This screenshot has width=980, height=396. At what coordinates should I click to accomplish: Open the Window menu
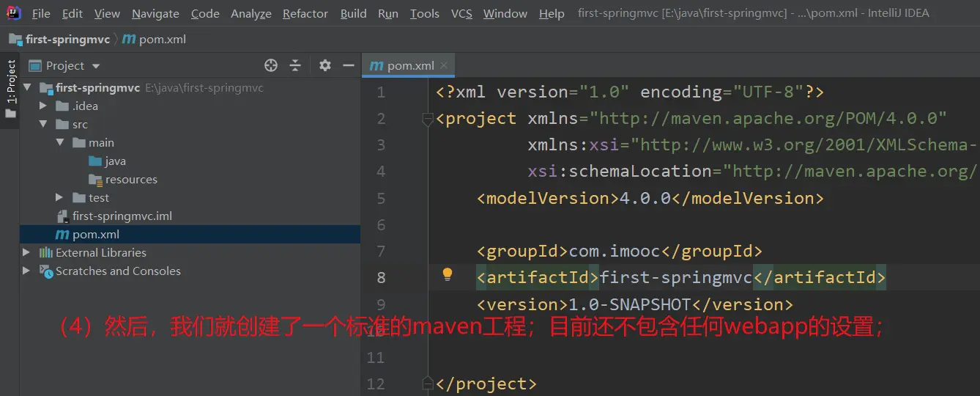point(505,13)
